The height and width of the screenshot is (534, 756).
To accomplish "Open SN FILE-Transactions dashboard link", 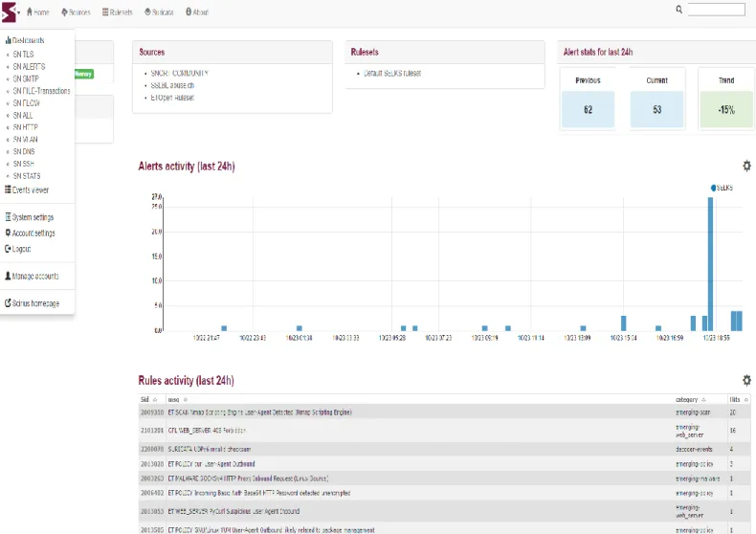I will tap(41, 91).
